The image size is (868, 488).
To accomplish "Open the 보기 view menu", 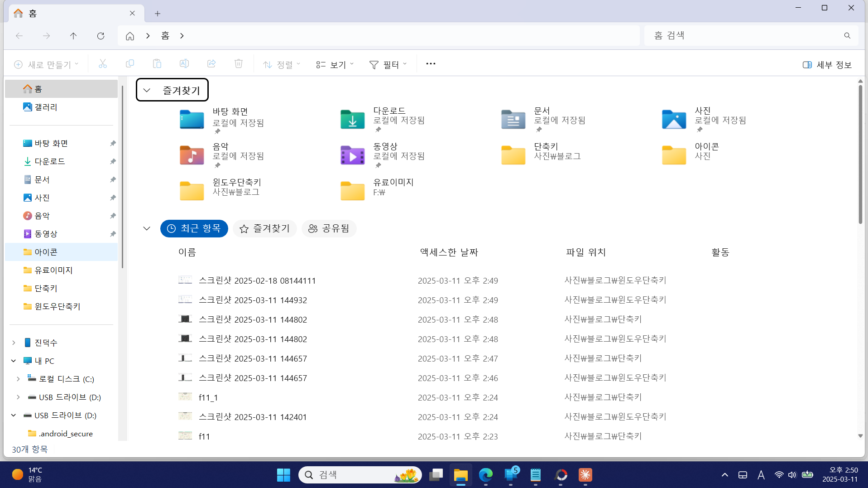I will 335,64.
